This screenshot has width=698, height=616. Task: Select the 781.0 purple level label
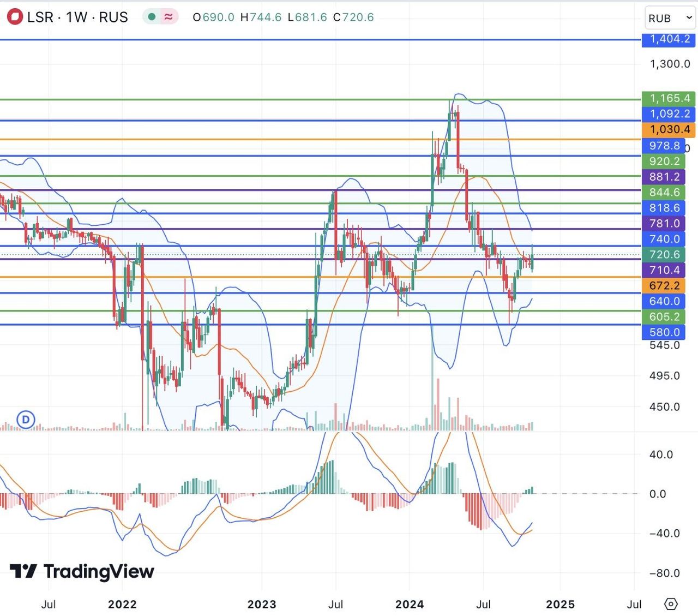[664, 223]
